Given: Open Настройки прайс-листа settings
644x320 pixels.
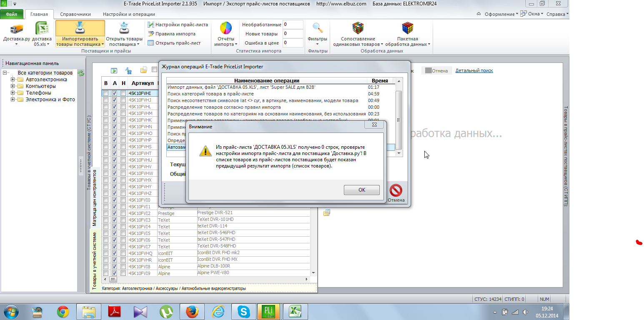Looking at the screenshot, I should pyautogui.click(x=178, y=25).
